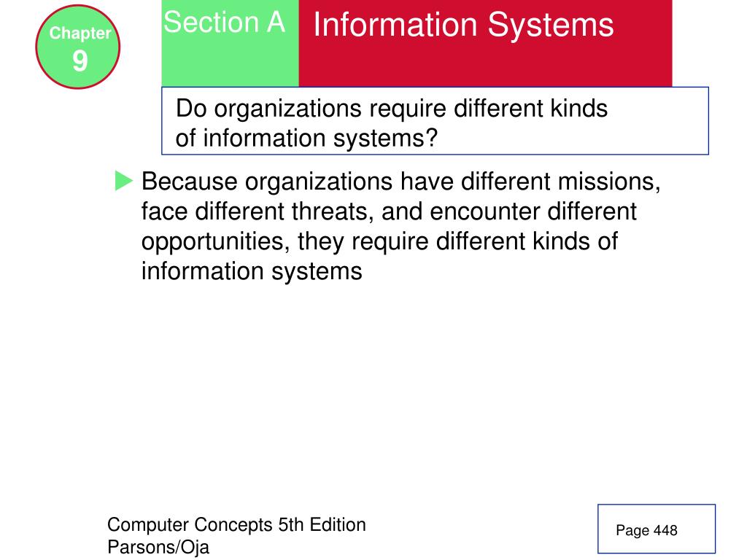
Task: Select the red Information Systems title banner
Action: click(485, 43)
